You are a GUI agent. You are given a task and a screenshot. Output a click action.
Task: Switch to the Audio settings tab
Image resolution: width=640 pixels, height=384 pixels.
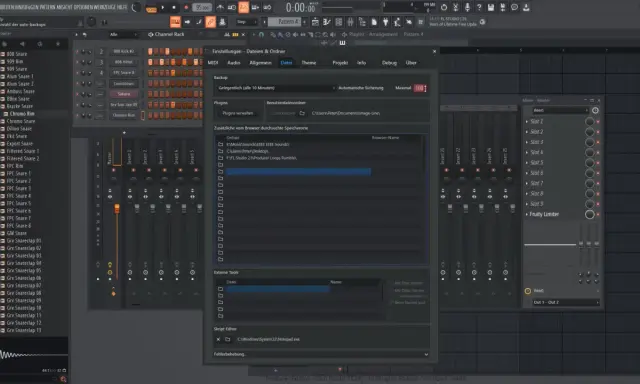pyautogui.click(x=233, y=63)
